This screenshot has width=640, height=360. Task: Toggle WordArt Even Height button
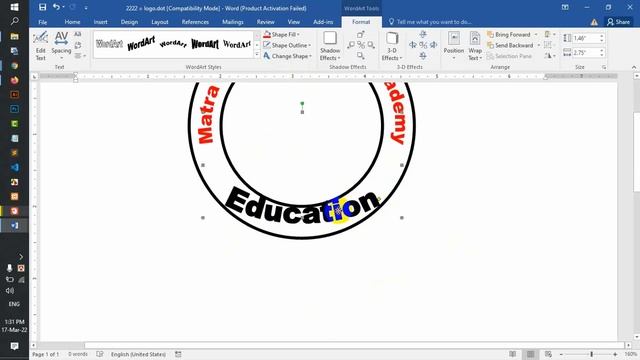78,34
